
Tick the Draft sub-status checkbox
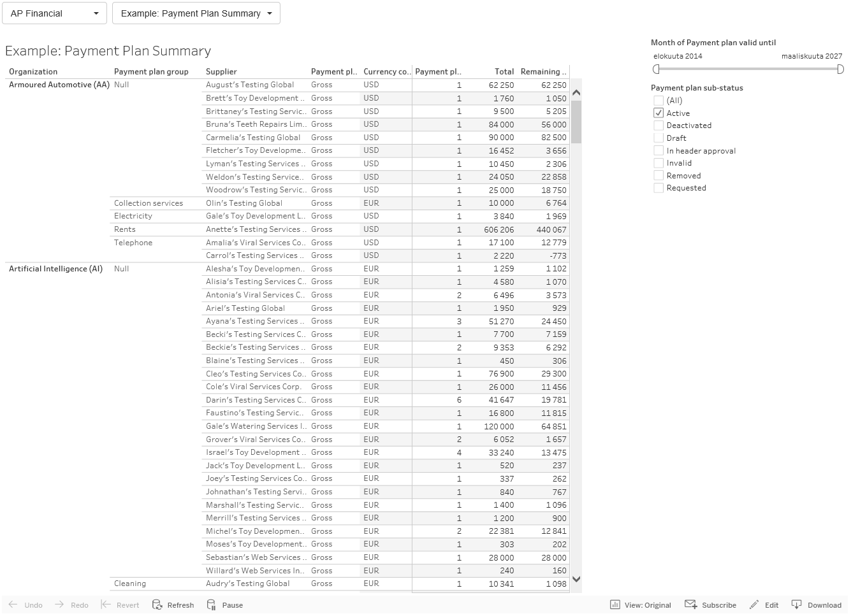[658, 138]
